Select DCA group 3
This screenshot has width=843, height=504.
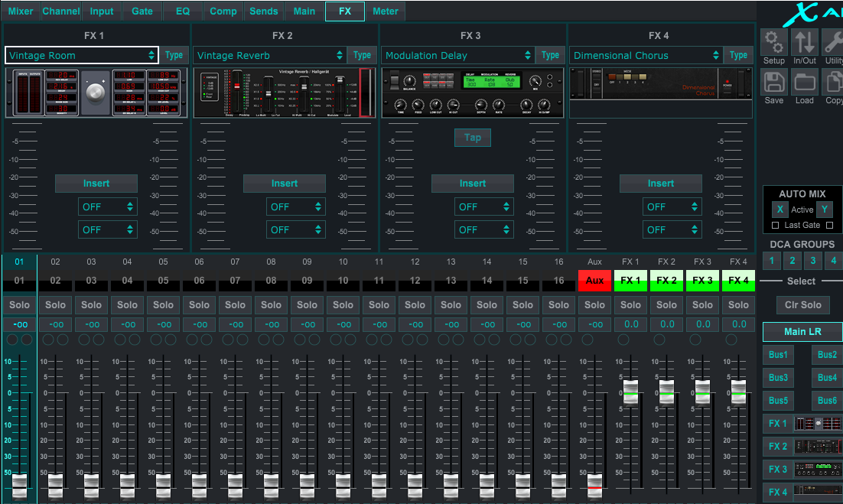813,261
